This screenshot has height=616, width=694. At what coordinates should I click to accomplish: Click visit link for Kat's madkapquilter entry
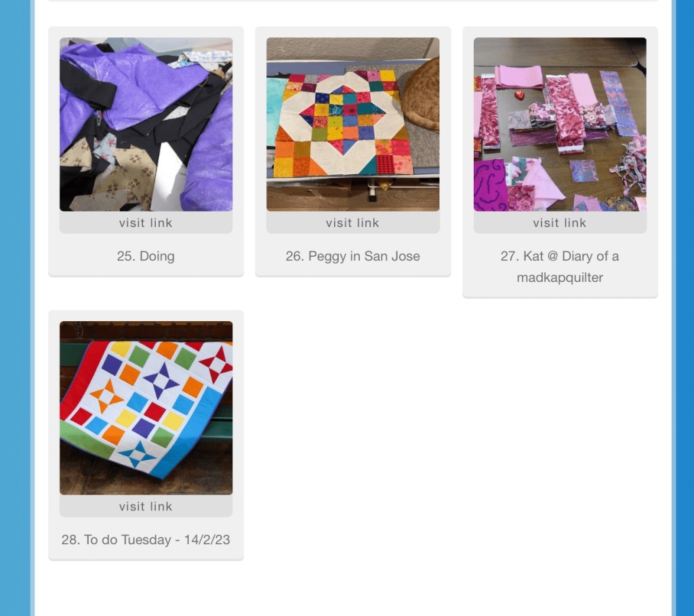tap(560, 222)
